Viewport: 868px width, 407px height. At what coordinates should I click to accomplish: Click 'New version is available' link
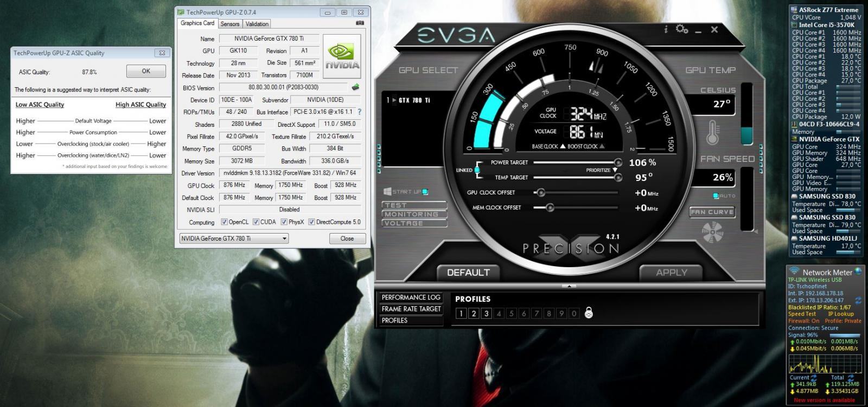click(824, 400)
